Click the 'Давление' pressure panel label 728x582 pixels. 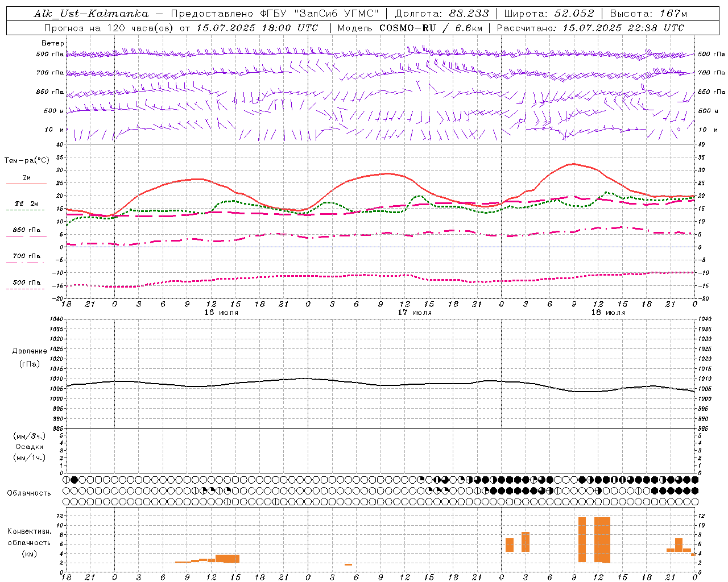30,351
